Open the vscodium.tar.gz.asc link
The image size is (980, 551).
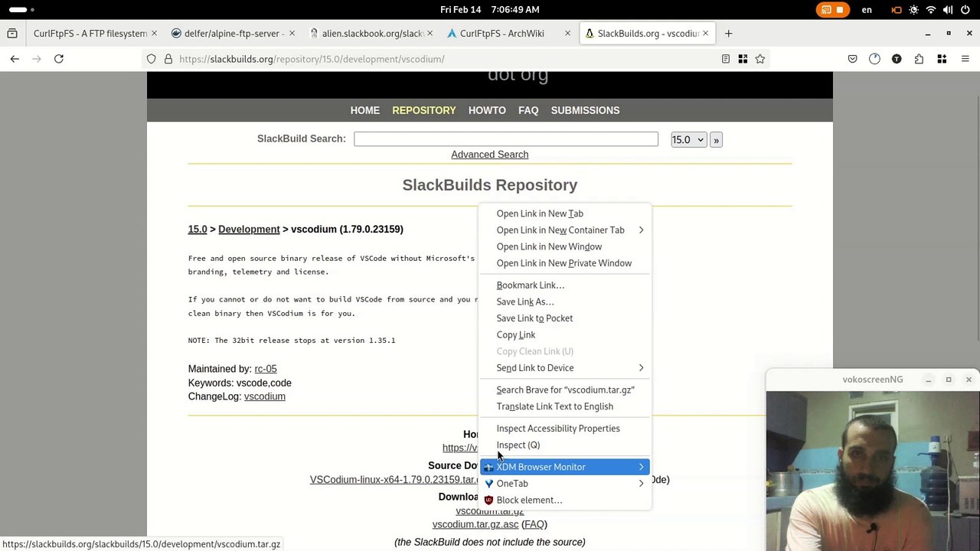(x=475, y=525)
